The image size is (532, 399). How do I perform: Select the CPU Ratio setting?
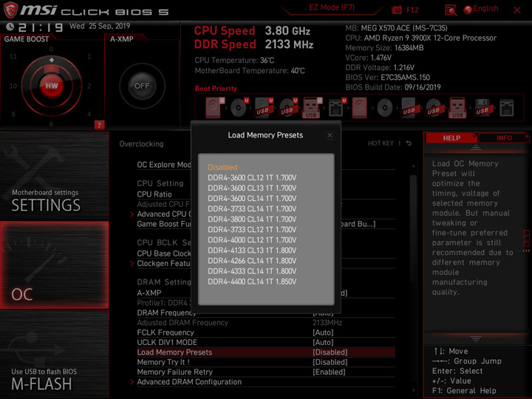(154, 194)
